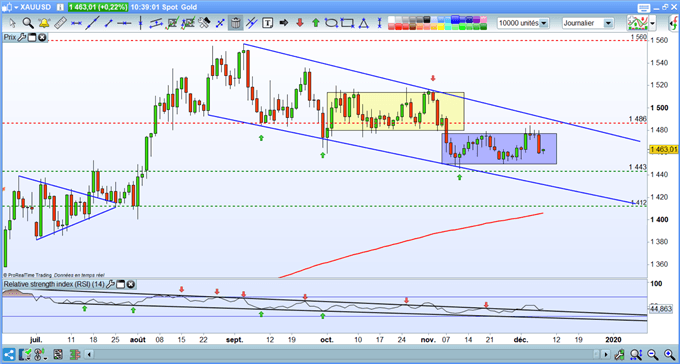The width and height of the screenshot is (680, 364).
Task: Click the keyboard icon in title bar
Action: click(x=644, y=8)
